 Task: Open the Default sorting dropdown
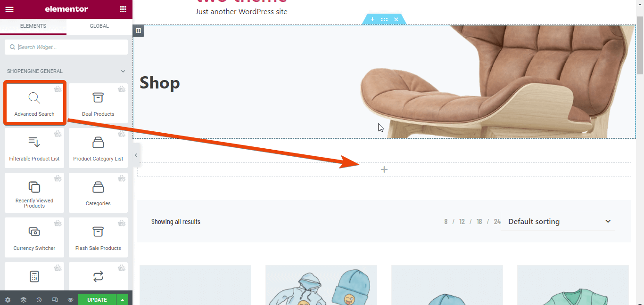(558, 221)
